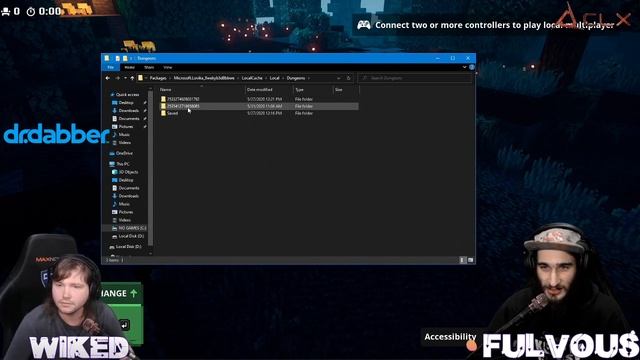Open Quick access in navigation pane

[127, 94]
